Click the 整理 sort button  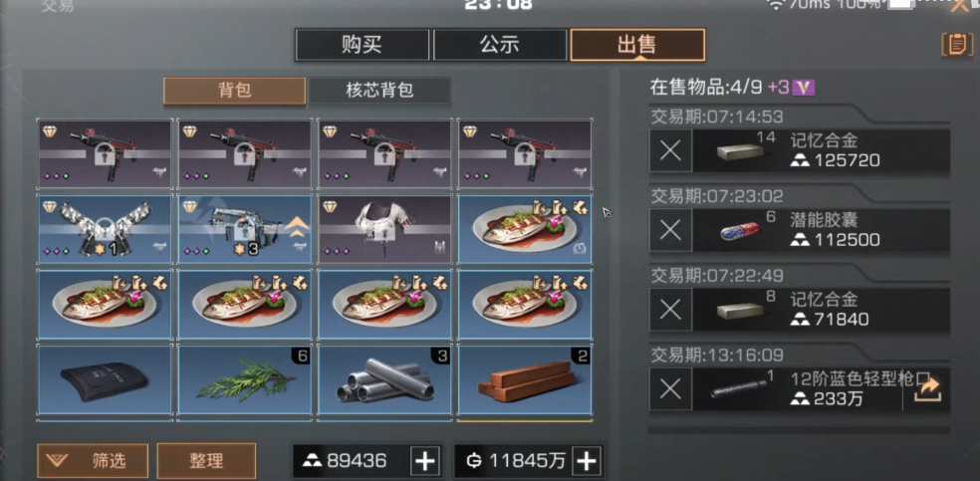click(206, 461)
